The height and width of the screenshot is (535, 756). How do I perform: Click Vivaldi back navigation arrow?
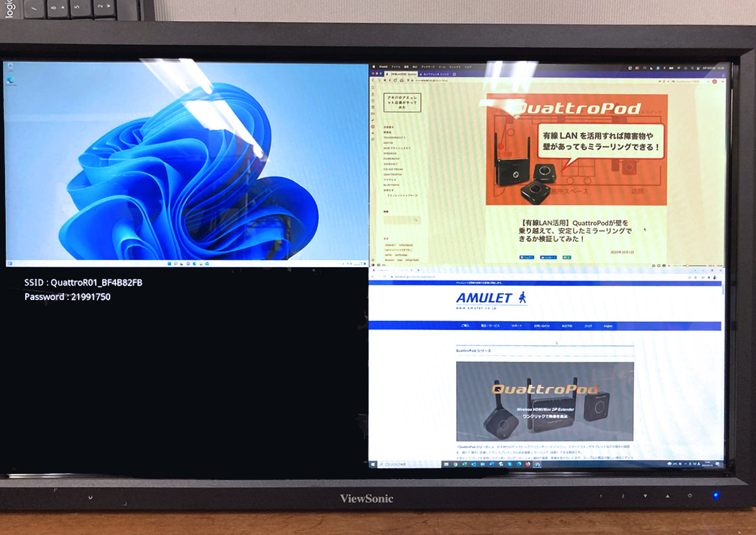tap(373, 81)
